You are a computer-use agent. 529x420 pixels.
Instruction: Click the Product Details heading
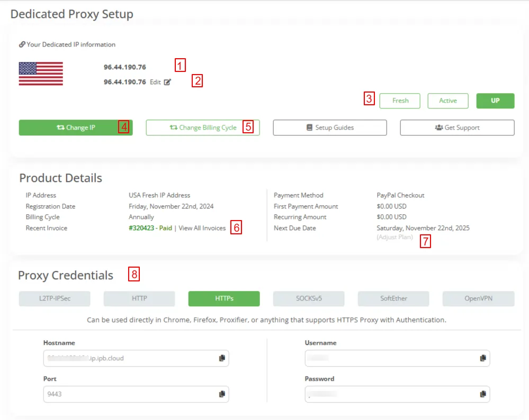[60, 178]
